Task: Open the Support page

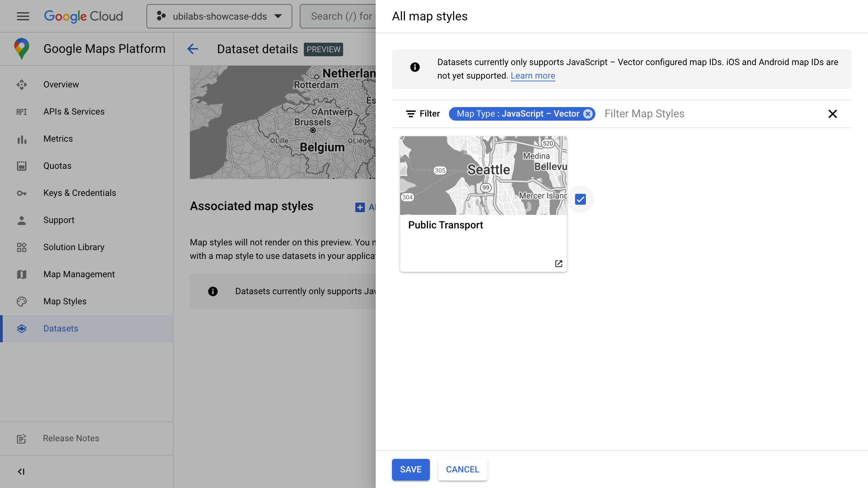Action: [86, 220]
